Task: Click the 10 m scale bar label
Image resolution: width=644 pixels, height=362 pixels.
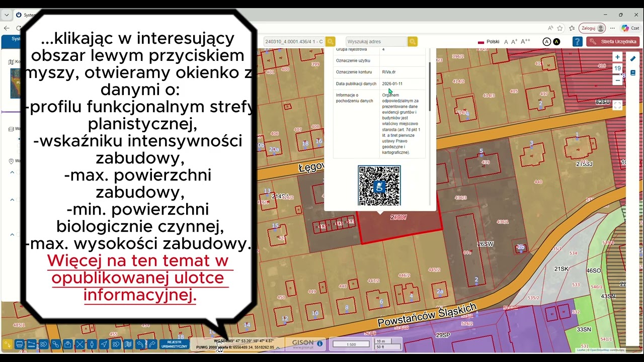Action: (381, 341)
